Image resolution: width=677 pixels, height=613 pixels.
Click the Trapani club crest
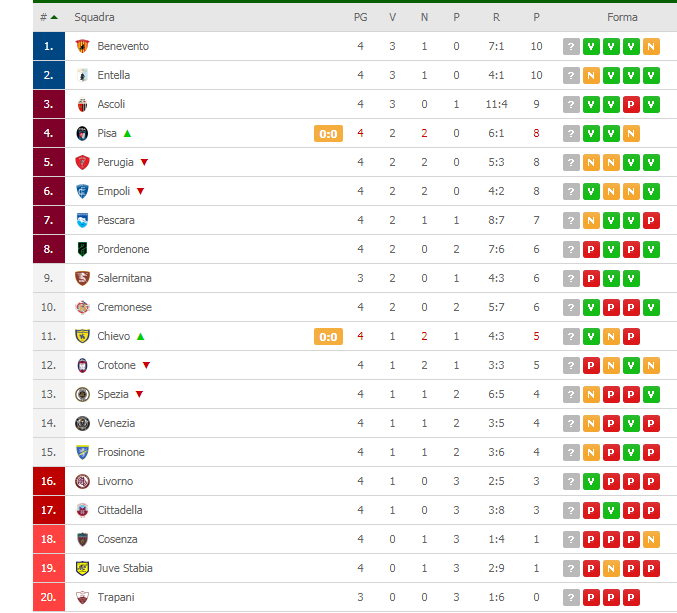[x=82, y=597]
